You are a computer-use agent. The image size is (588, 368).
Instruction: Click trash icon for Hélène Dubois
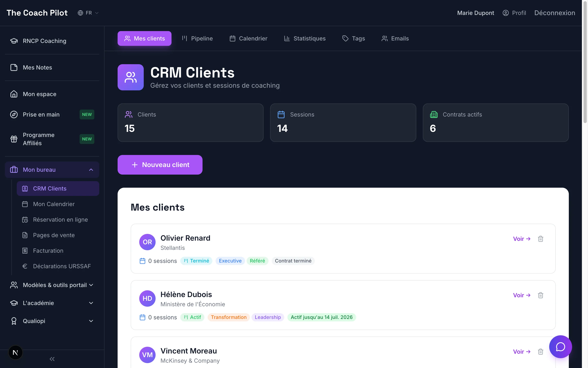[x=540, y=295]
